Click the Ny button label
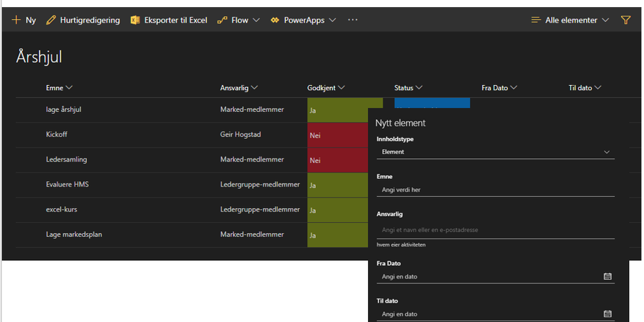The image size is (644, 322). click(x=31, y=20)
